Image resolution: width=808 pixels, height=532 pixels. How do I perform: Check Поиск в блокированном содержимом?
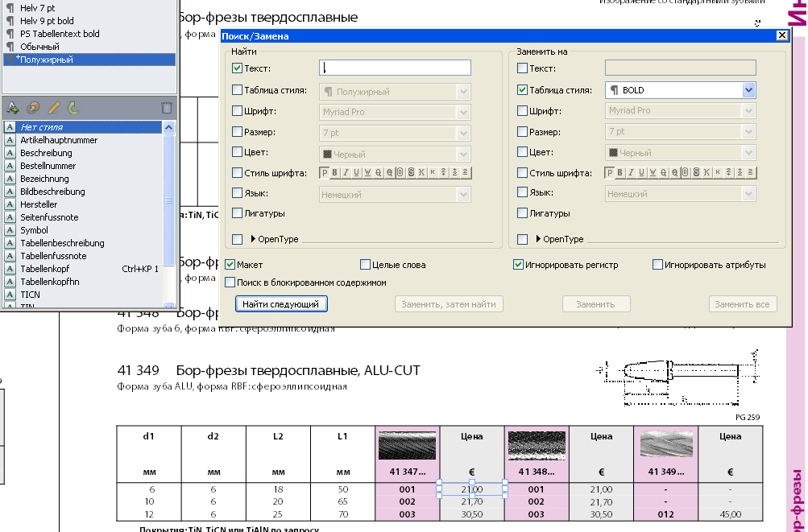pyautogui.click(x=230, y=282)
